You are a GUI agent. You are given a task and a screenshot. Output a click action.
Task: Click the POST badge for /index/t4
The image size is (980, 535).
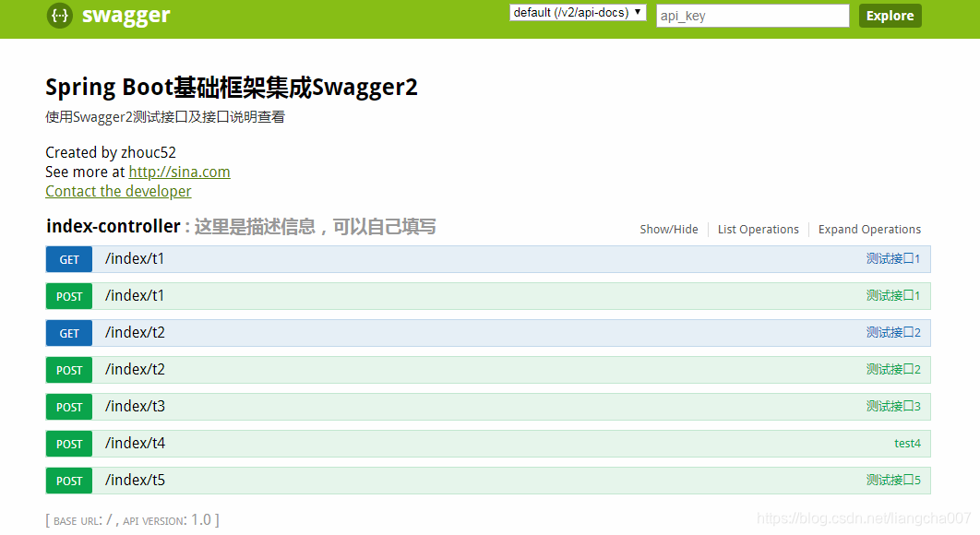[x=69, y=444]
